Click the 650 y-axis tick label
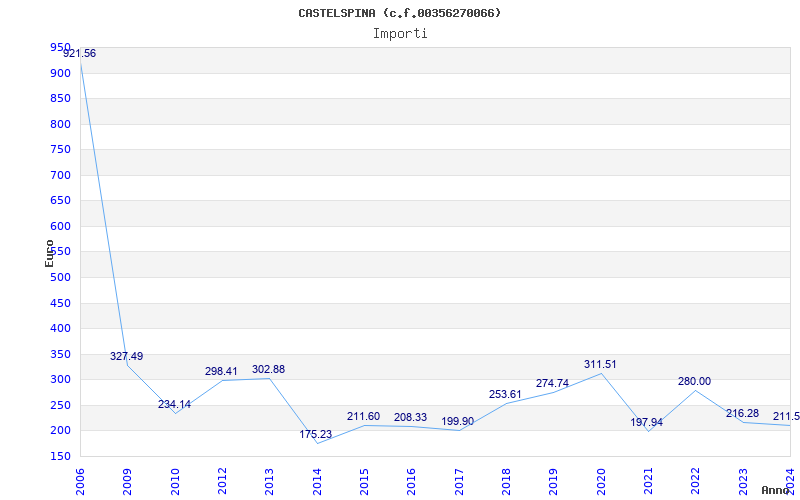Viewport: 800px width, 500px height. 60,201
